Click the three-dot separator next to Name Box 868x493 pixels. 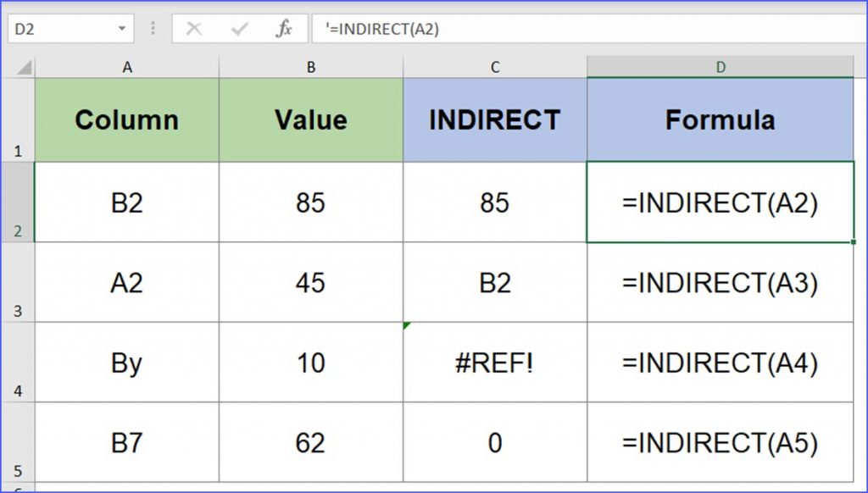click(153, 28)
